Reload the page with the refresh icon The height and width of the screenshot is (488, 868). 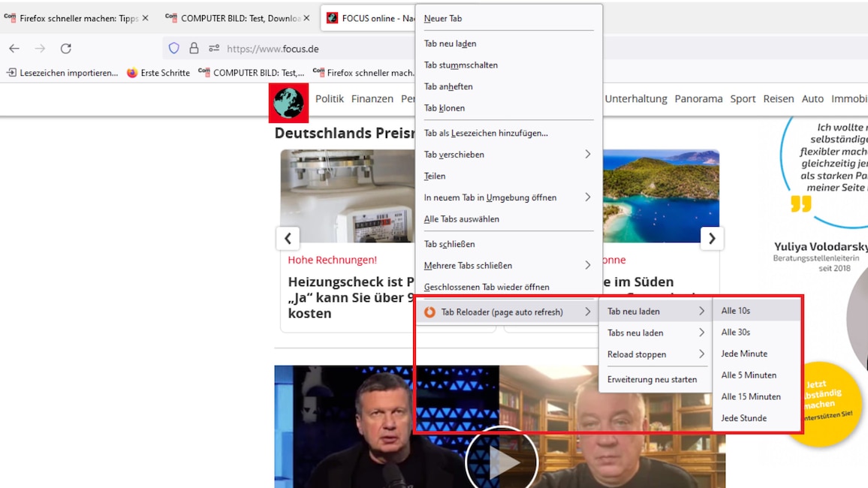point(66,48)
